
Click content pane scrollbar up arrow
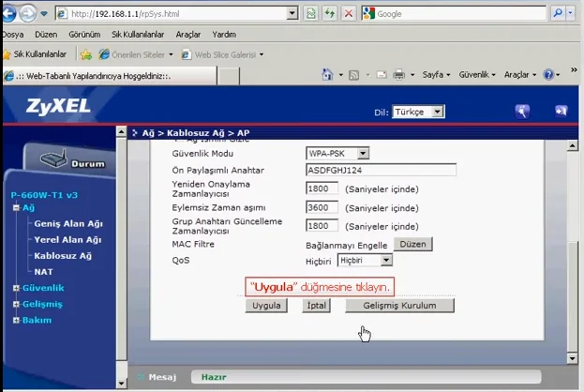pos(573,145)
